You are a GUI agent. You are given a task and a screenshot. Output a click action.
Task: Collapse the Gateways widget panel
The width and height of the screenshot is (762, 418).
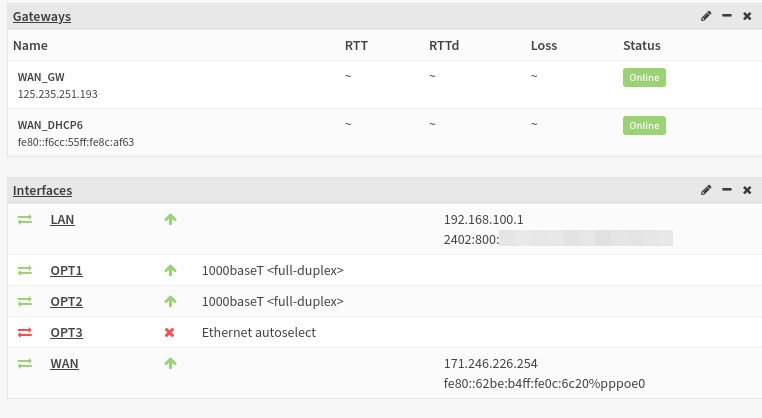pos(727,17)
